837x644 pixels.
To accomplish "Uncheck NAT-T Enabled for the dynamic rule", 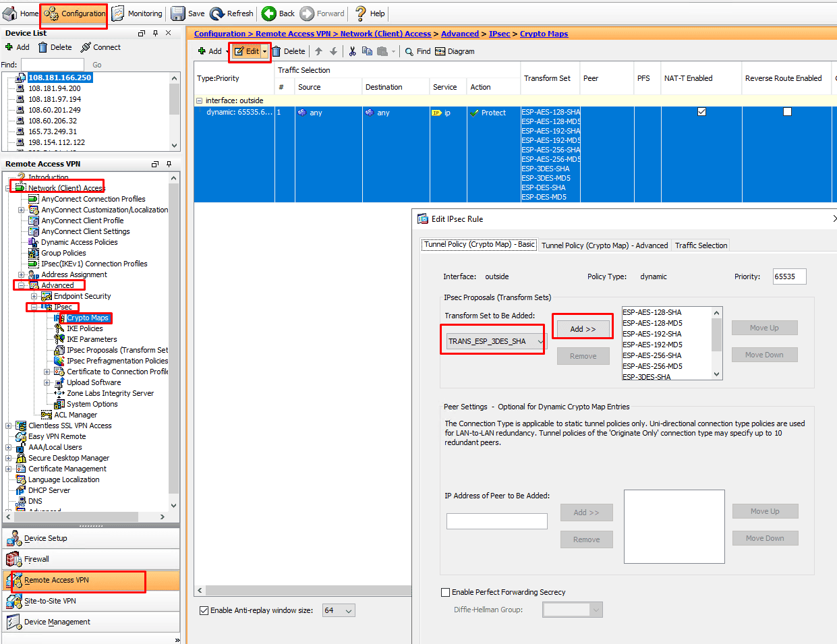I will pyautogui.click(x=701, y=111).
